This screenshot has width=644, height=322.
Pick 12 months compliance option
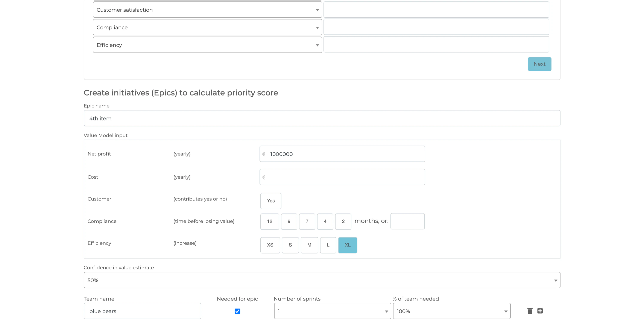[x=269, y=222]
